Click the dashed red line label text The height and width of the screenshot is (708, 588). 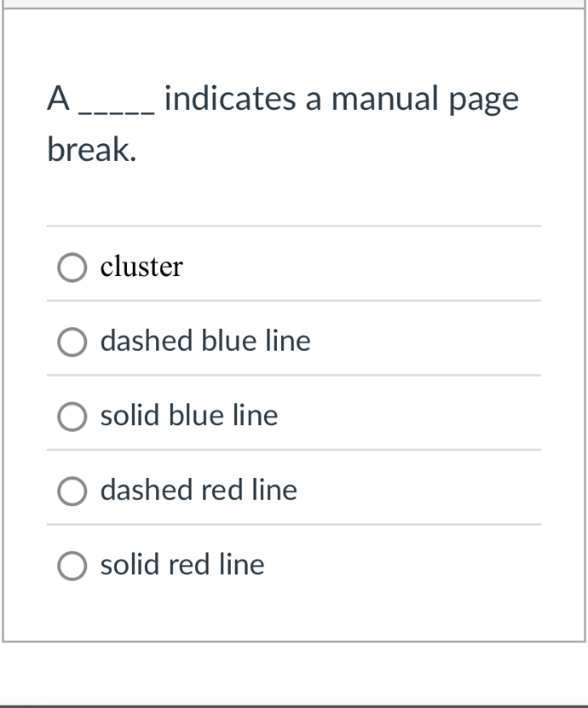pos(199,490)
